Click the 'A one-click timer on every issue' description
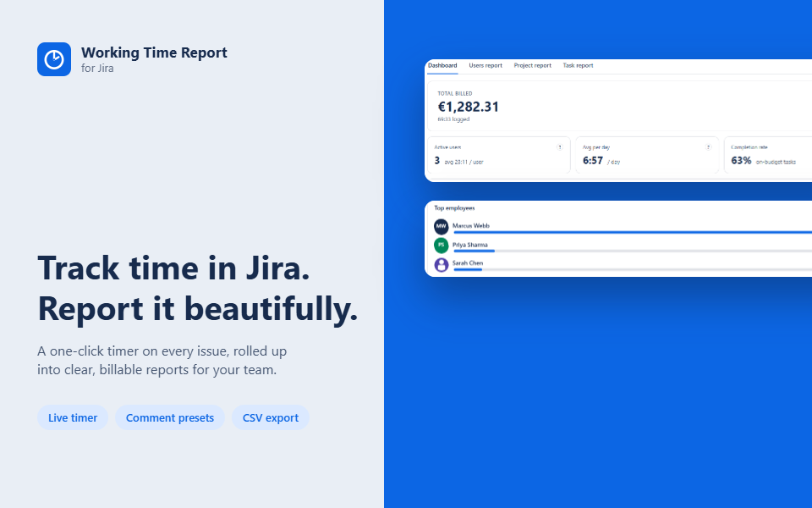The height and width of the screenshot is (508, 812). pyautogui.click(x=162, y=361)
